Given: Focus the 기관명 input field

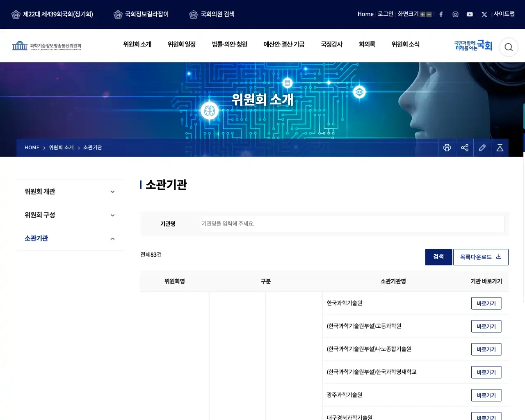Looking at the screenshot, I should point(352,224).
